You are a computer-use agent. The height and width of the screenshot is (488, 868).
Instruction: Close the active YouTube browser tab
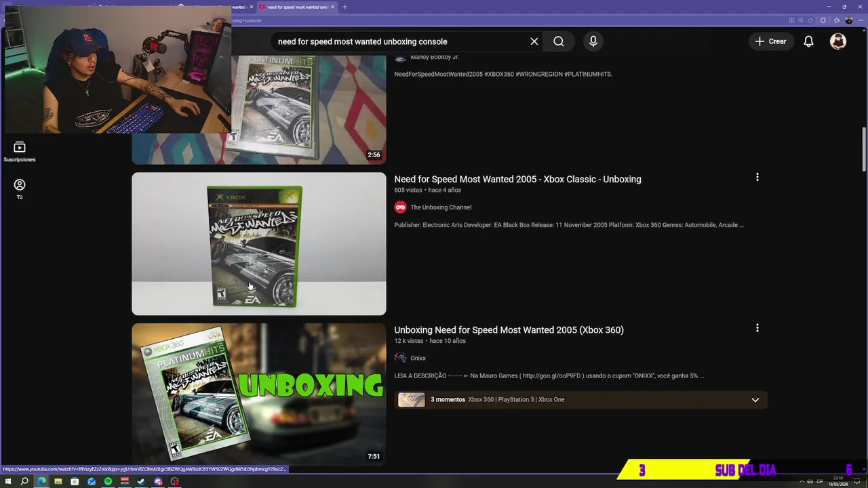(x=332, y=7)
